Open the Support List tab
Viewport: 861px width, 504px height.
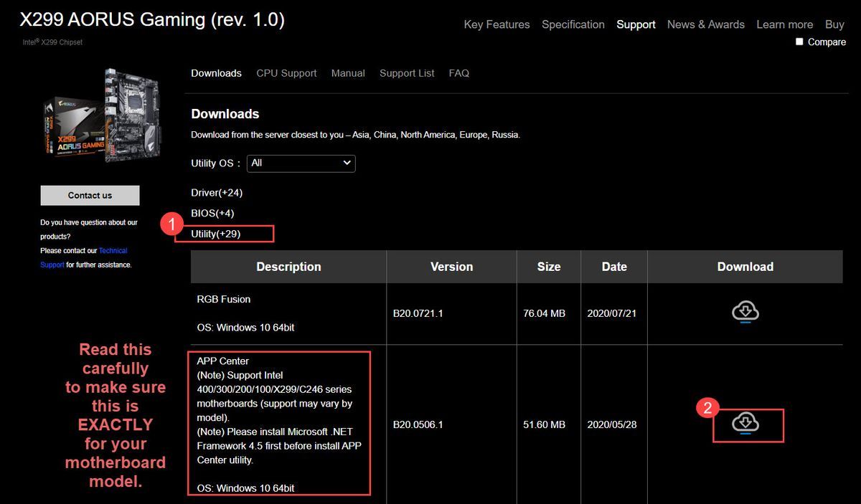[407, 73]
